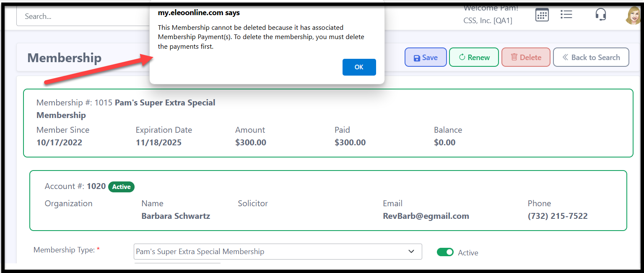The image size is (644, 273).
Task: Toggle the Active membership switch
Action: [445, 252]
